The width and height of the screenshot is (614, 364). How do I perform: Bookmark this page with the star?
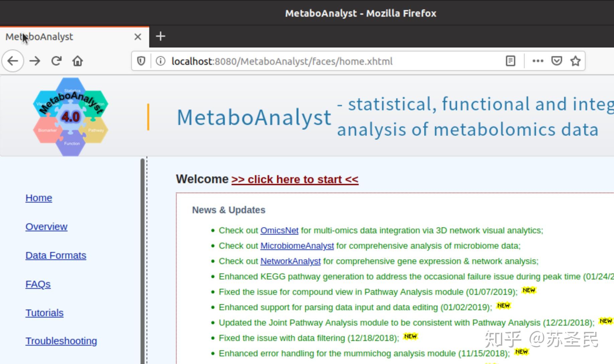coord(575,61)
